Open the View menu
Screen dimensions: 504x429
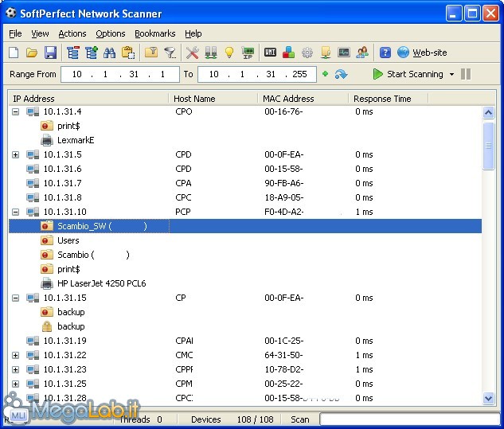click(x=40, y=33)
